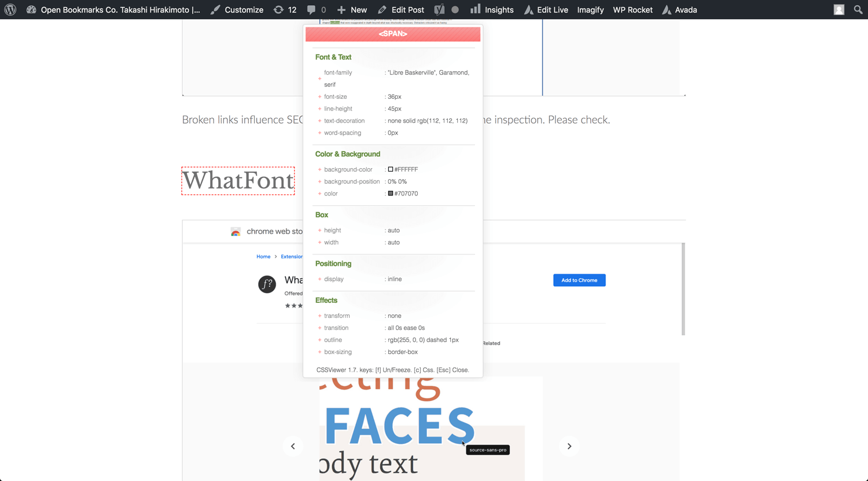Click Home breadcrumb link

coord(263,257)
